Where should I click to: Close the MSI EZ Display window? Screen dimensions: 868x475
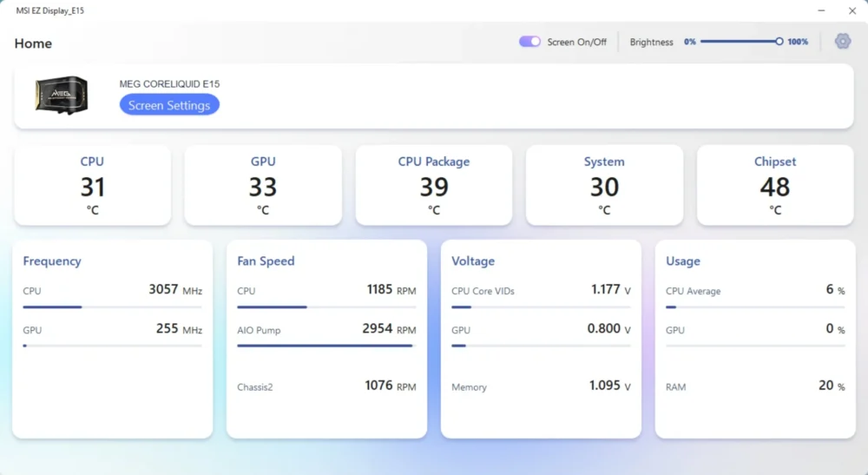coord(852,10)
